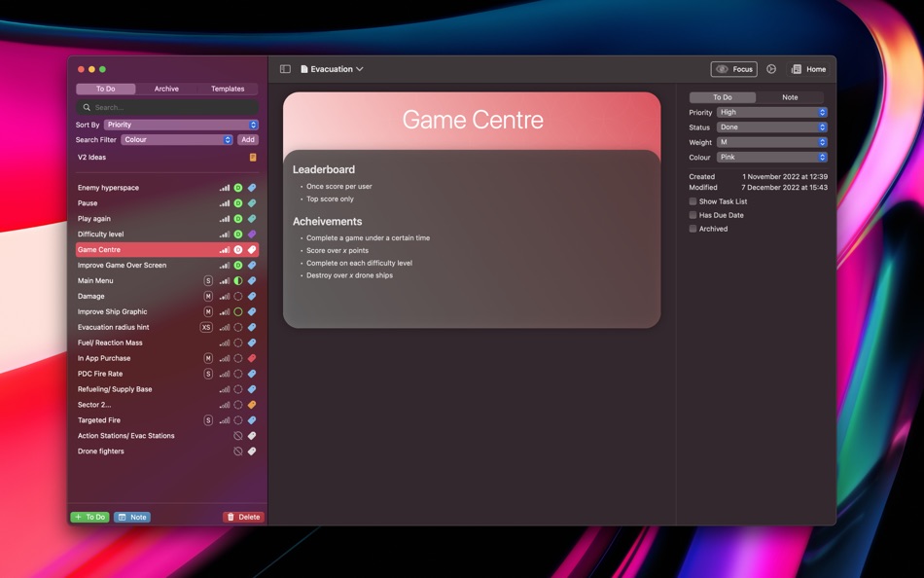Select the Improve Game Over Screen item
The height and width of the screenshot is (578, 924).
point(166,266)
